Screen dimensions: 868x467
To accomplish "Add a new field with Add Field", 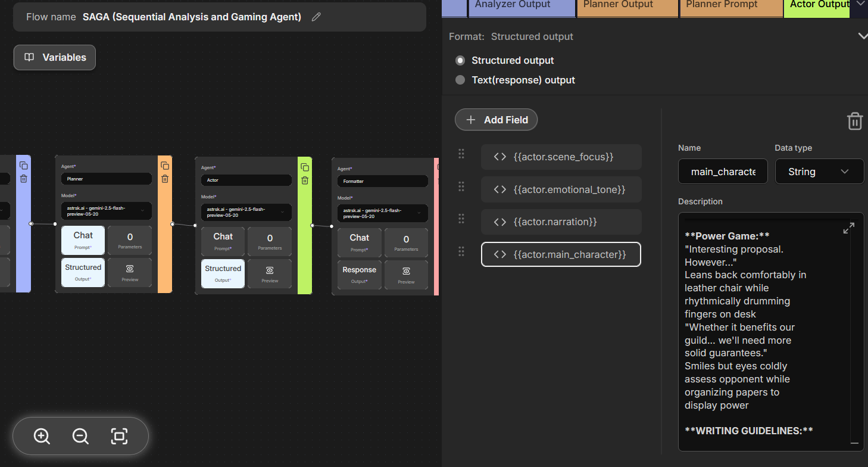I will 496,120.
